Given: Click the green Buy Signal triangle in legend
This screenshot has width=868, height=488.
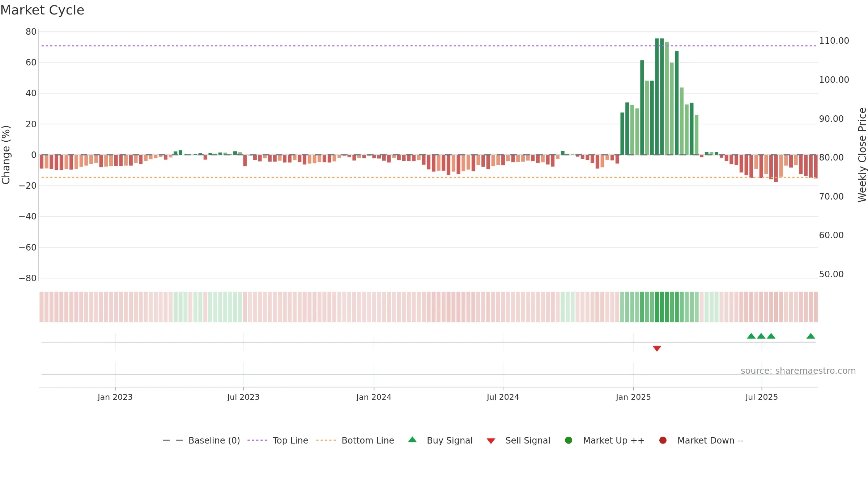Looking at the screenshot, I should (412, 440).
